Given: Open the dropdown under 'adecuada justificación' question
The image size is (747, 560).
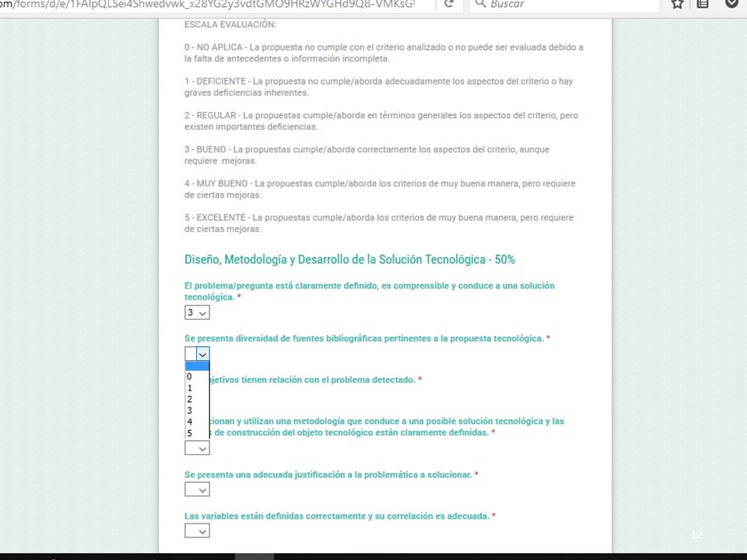Looking at the screenshot, I should pos(197,489).
